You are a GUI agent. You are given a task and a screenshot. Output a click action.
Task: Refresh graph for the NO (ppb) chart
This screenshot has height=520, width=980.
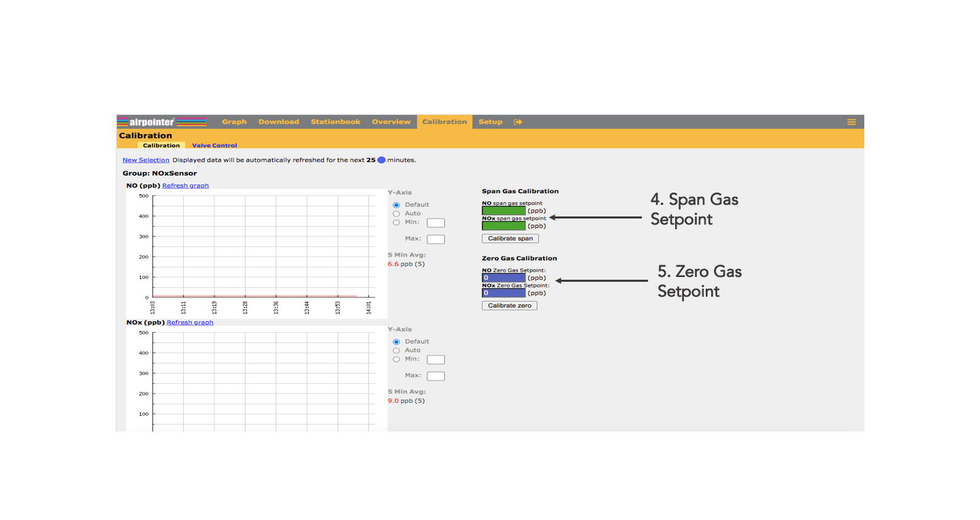185,186
